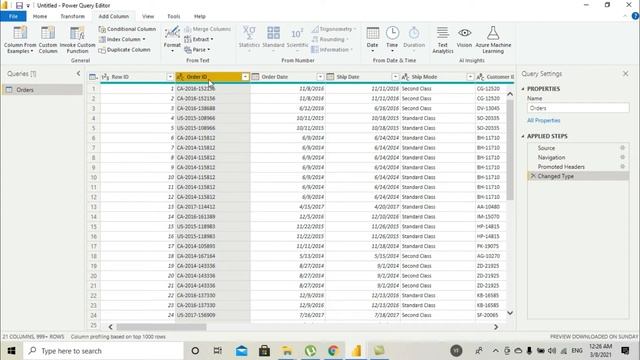The width and height of the screenshot is (640, 360).
Task: Open the Date column options
Action: (x=372, y=40)
